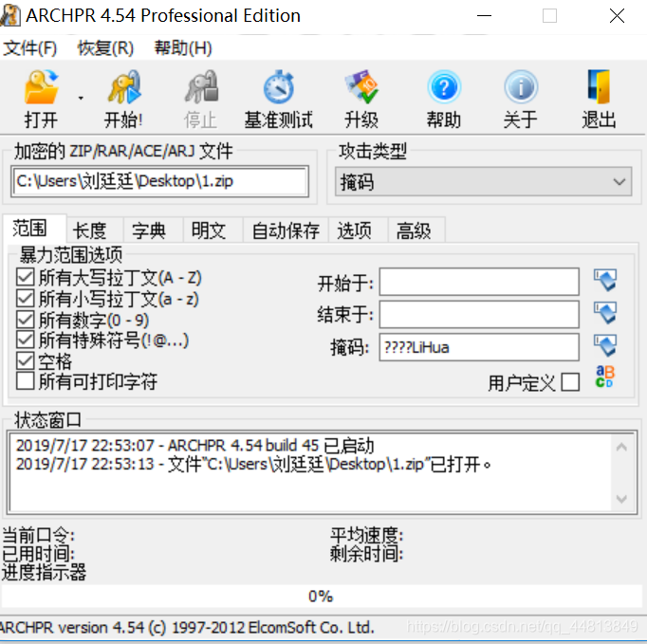This screenshot has width=647, height=644.
Task: Click the 0% progress bar
Action: coord(321,597)
